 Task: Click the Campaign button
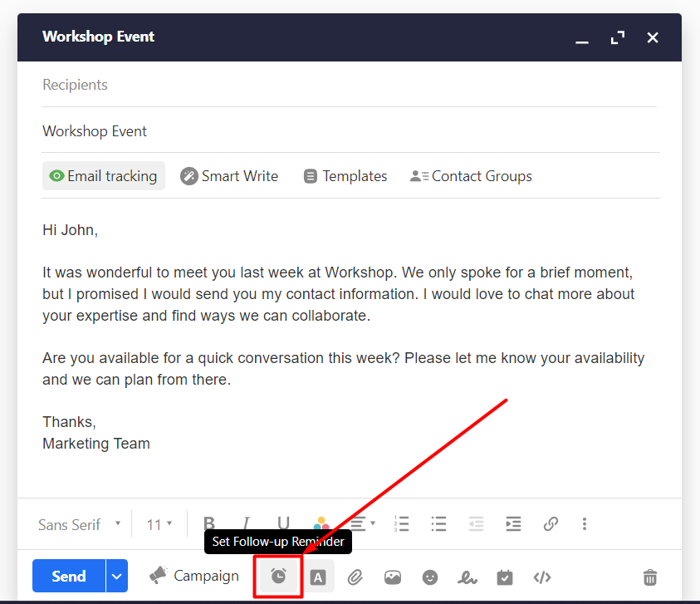coord(194,576)
